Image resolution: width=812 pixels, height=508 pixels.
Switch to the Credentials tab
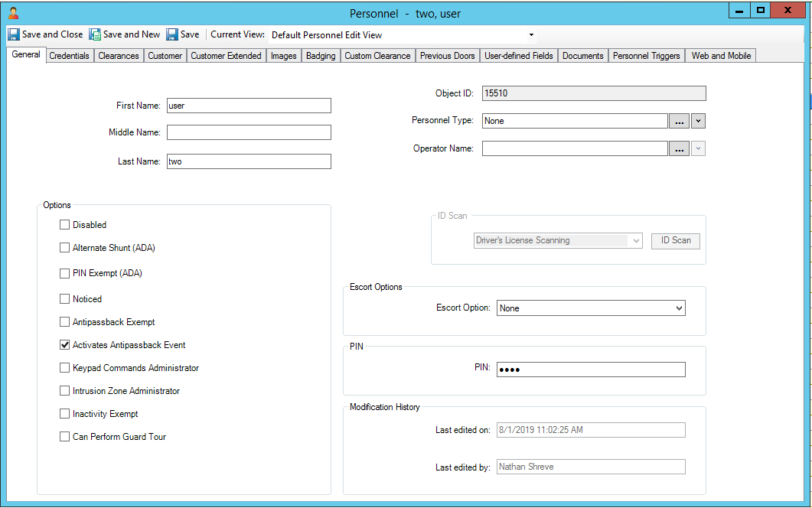click(69, 55)
